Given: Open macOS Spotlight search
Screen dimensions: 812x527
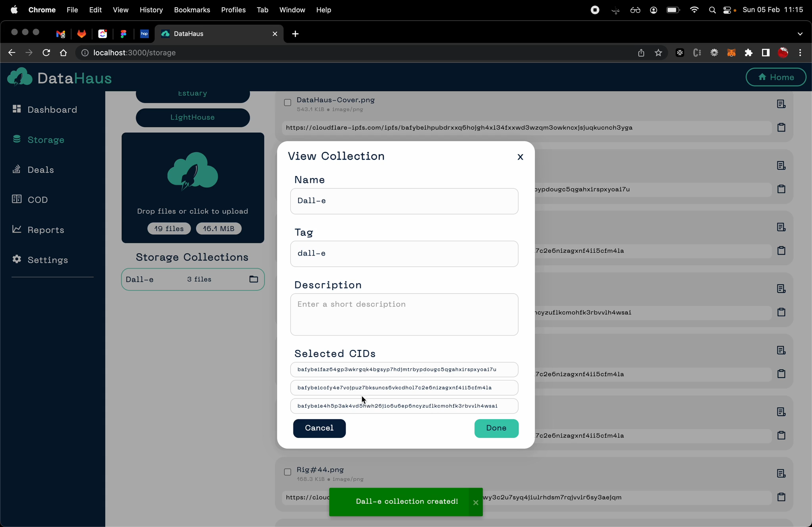Looking at the screenshot, I should [712, 10].
